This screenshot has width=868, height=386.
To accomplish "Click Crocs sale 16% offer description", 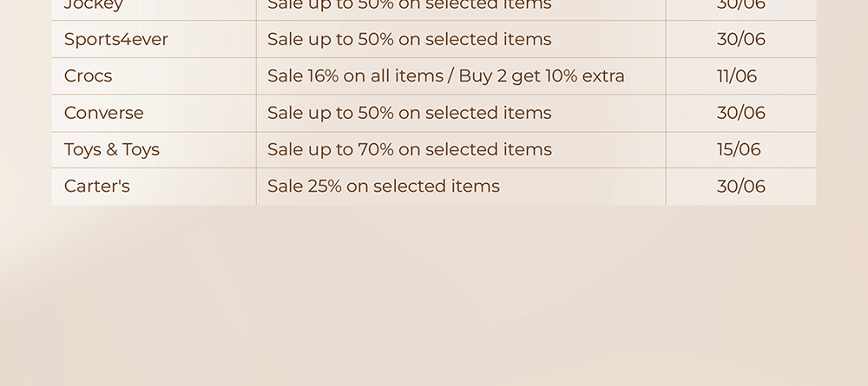I will [x=445, y=75].
